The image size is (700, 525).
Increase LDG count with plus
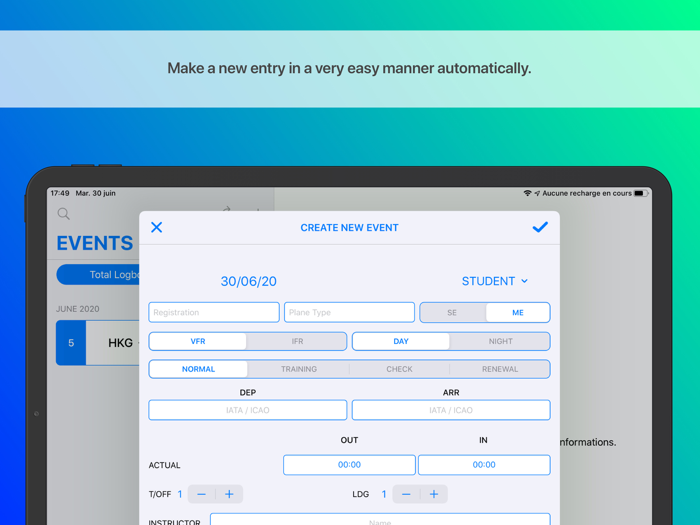click(x=433, y=494)
